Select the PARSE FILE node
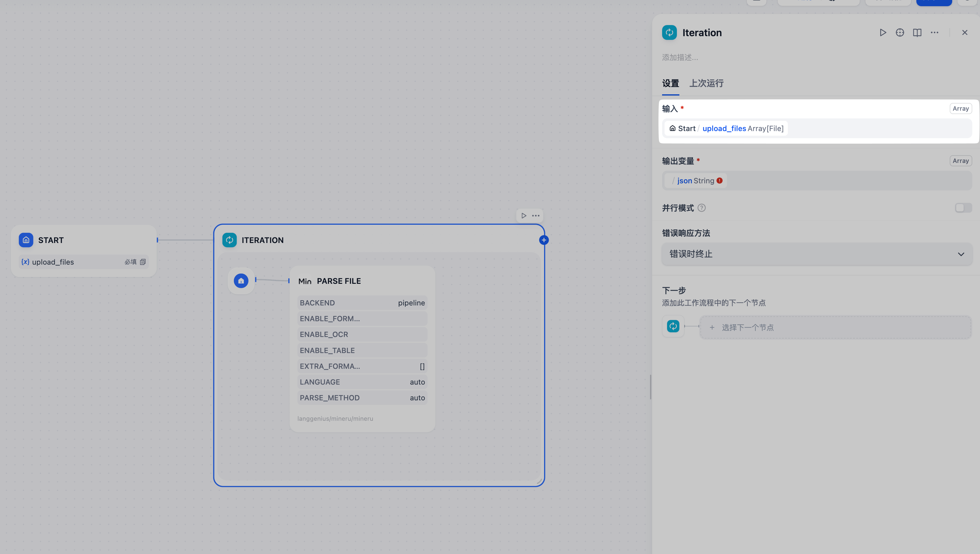980x554 pixels. pyautogui.click(x=339, y=281)
